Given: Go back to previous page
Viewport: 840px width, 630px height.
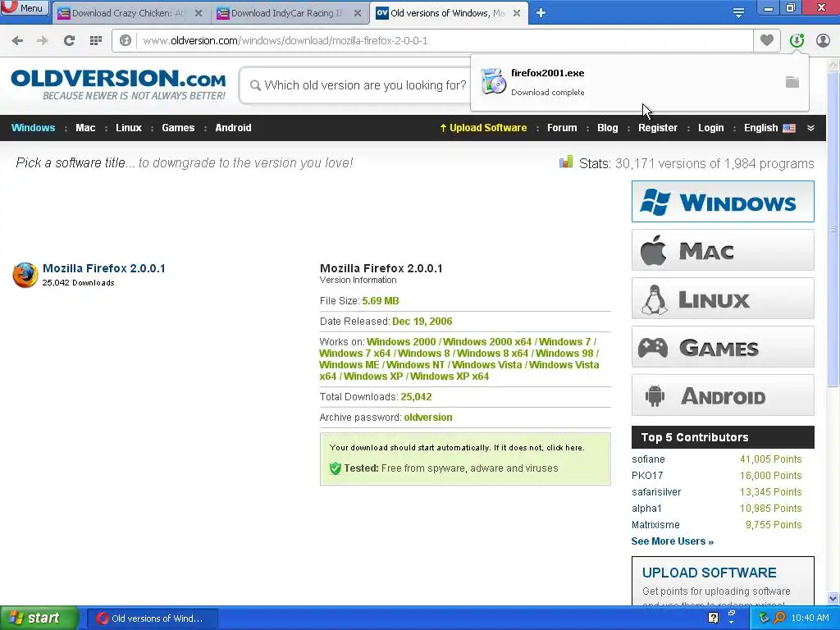Looking at the screenshot, I should click(17, 41).
